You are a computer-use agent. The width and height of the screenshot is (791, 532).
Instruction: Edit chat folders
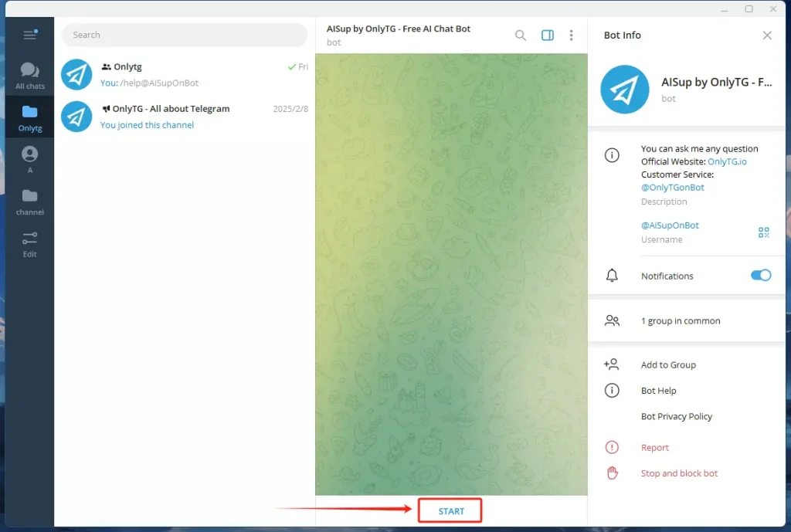[29, 243]
